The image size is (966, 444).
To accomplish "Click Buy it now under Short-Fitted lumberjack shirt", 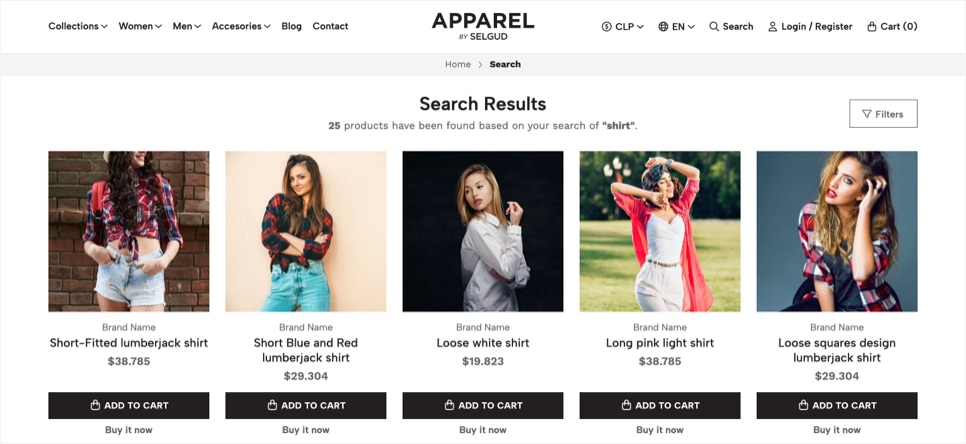I will tap(129, 430).
